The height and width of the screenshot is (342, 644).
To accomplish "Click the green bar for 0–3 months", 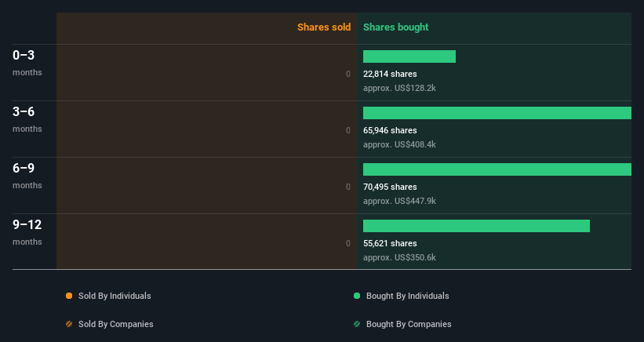I will pos(409,56).
